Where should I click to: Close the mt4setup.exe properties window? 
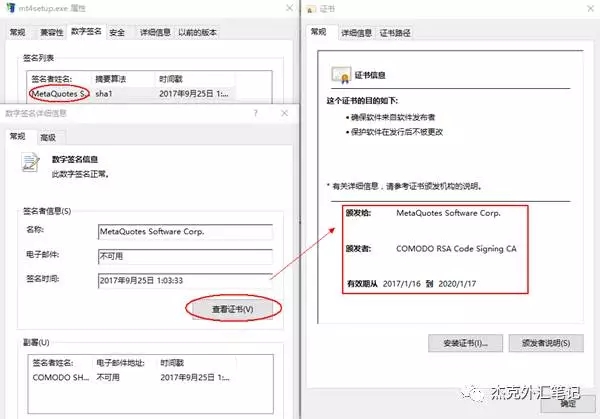pos(290,8)
